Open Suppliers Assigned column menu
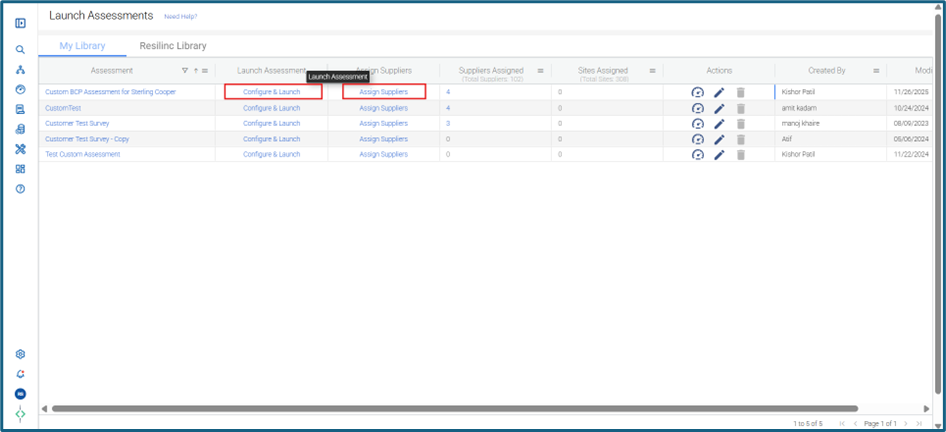The width and height of the screenshot is (946, 432). click(541, 71)
